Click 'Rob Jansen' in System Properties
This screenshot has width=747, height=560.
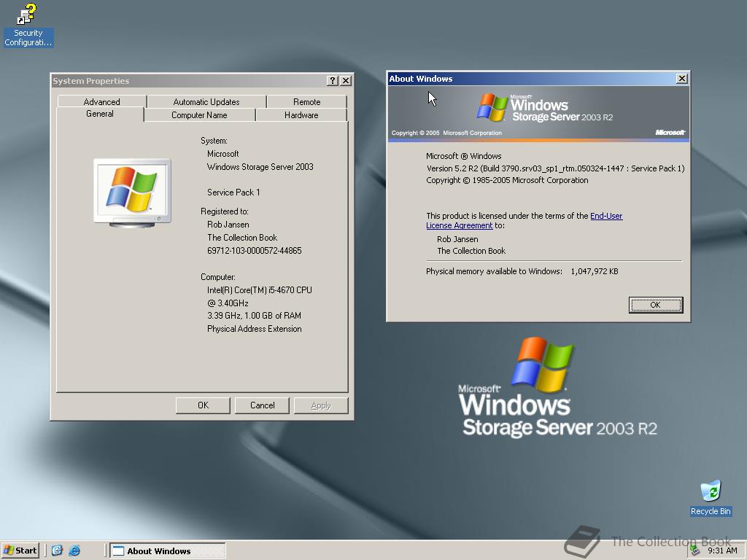[228, 225]
